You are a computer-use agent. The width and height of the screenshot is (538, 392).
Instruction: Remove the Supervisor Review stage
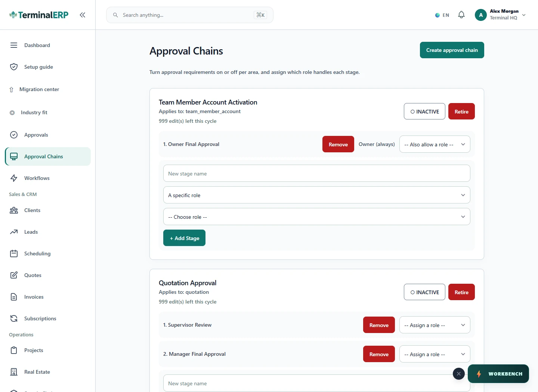(379, 325)
